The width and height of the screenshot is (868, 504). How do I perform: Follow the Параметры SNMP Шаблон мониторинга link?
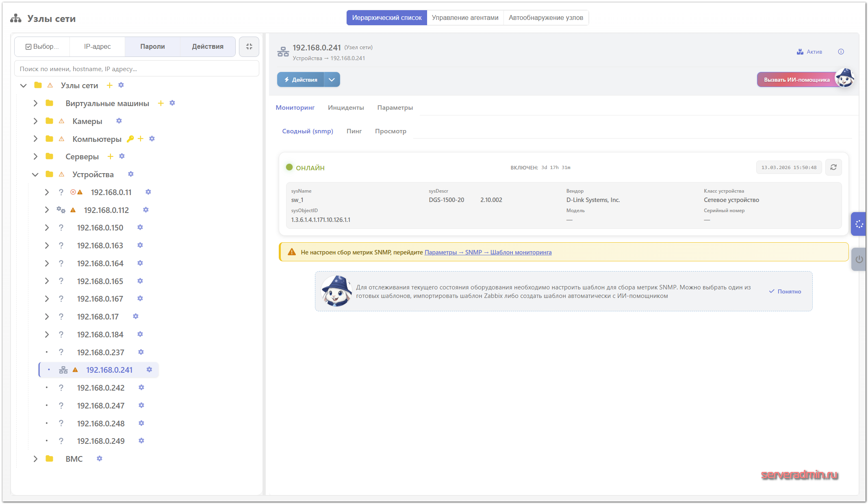(x=488, y=252)
